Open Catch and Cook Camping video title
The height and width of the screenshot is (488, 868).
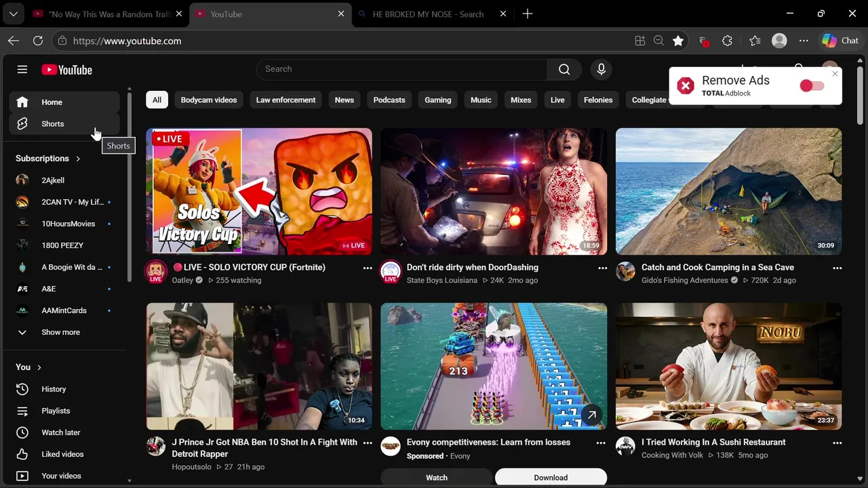(717, 267)
